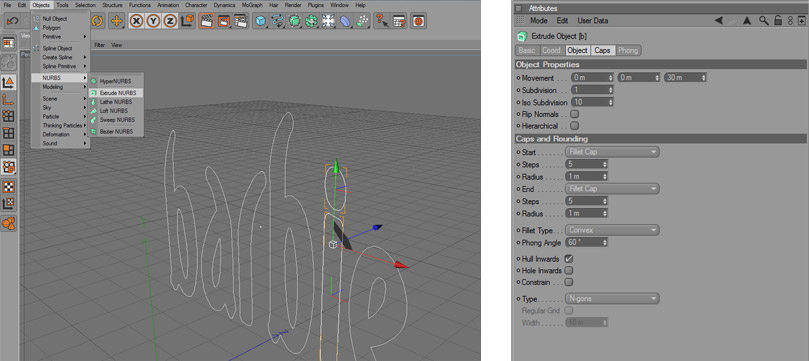
Task: Select Edges mode icon in sidebar
Action: click(9, 133)
